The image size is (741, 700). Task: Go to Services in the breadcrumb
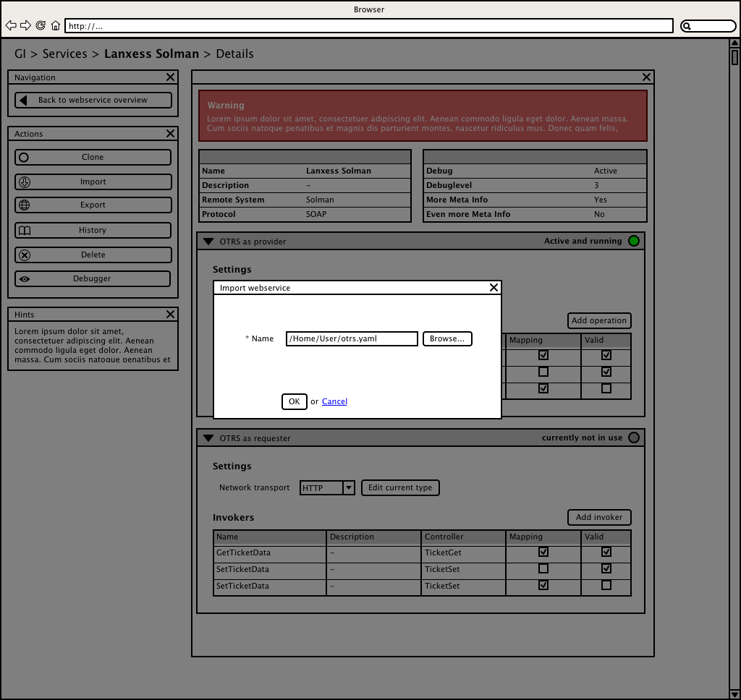point(64,54)
